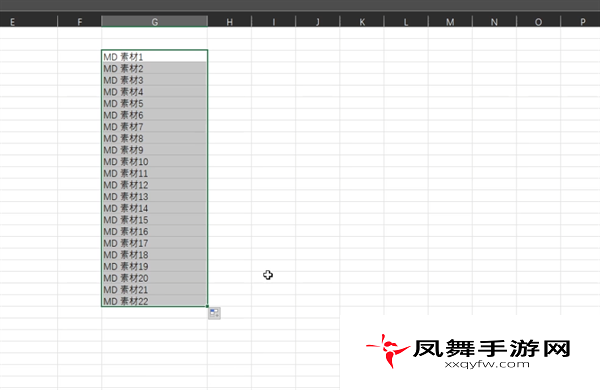Click the 凤舞手游网 watermark logo
Image resolution: width=600 pixels, height=390 pixels.
[468, 350]
